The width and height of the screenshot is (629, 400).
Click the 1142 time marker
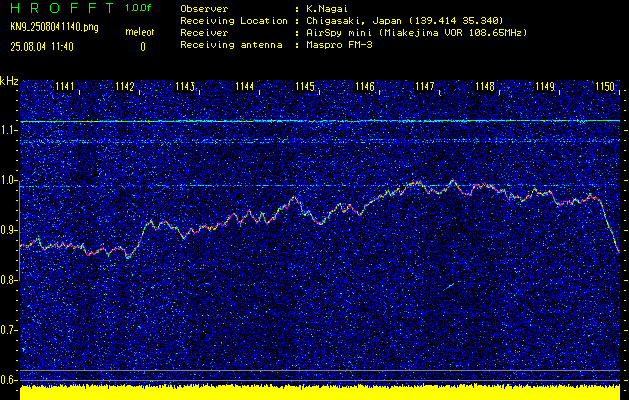click(x=125, y=86)
